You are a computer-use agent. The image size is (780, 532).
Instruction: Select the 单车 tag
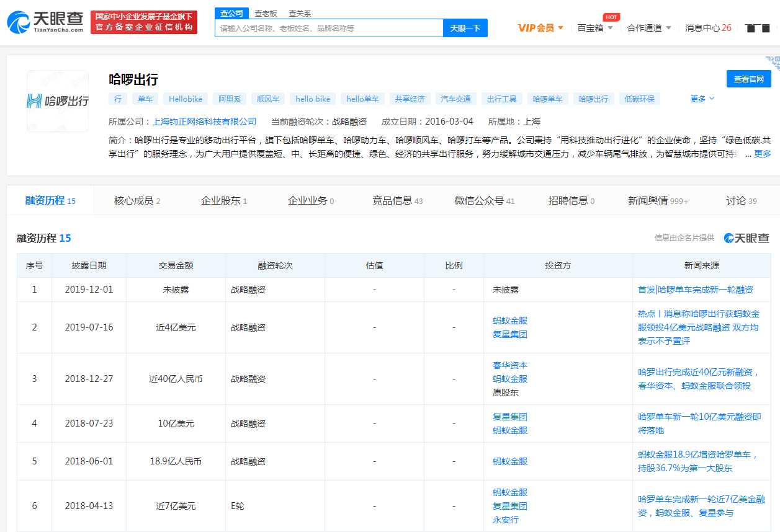(145, 99)
